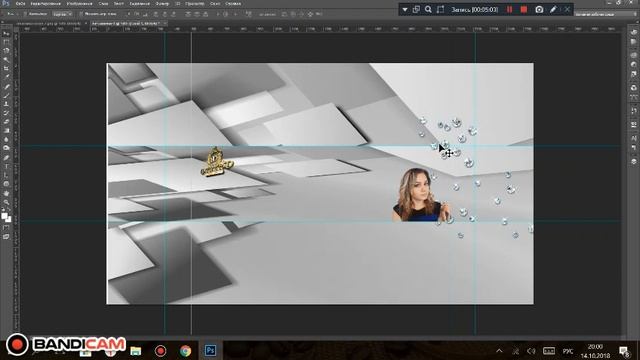
Task: Stop the Bandicam recording
Action: coord(524,9)
